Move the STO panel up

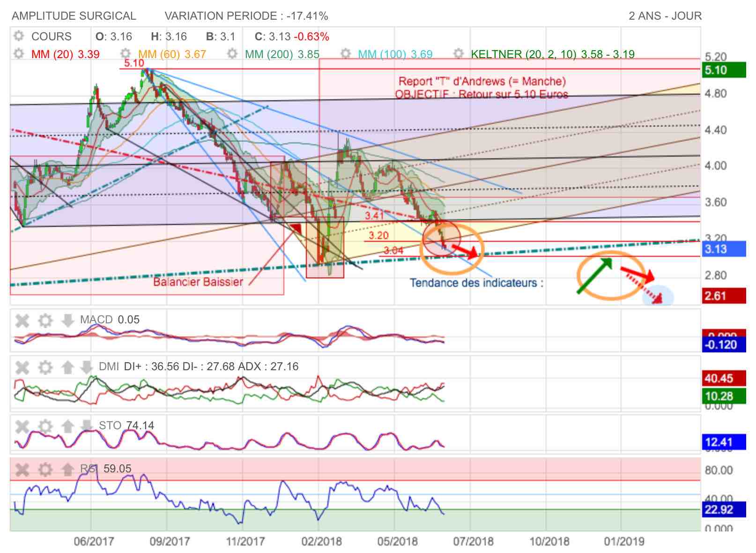(x=67, y=426)
